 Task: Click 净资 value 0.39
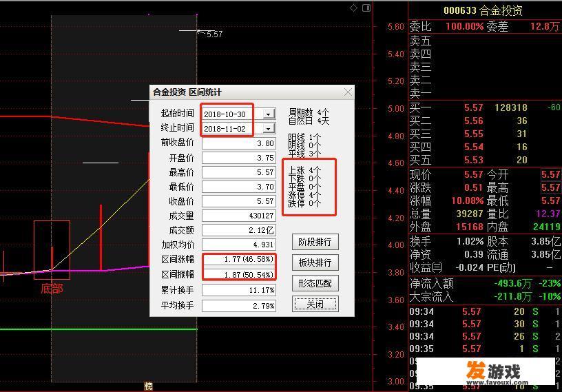point(474,255)
